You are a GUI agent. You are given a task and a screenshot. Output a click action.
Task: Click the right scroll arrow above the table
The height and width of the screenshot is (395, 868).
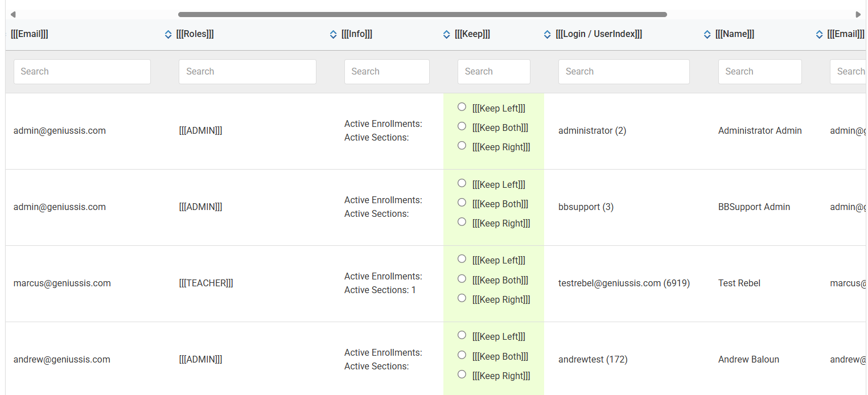pyautogui.click(x=859, y=14)
